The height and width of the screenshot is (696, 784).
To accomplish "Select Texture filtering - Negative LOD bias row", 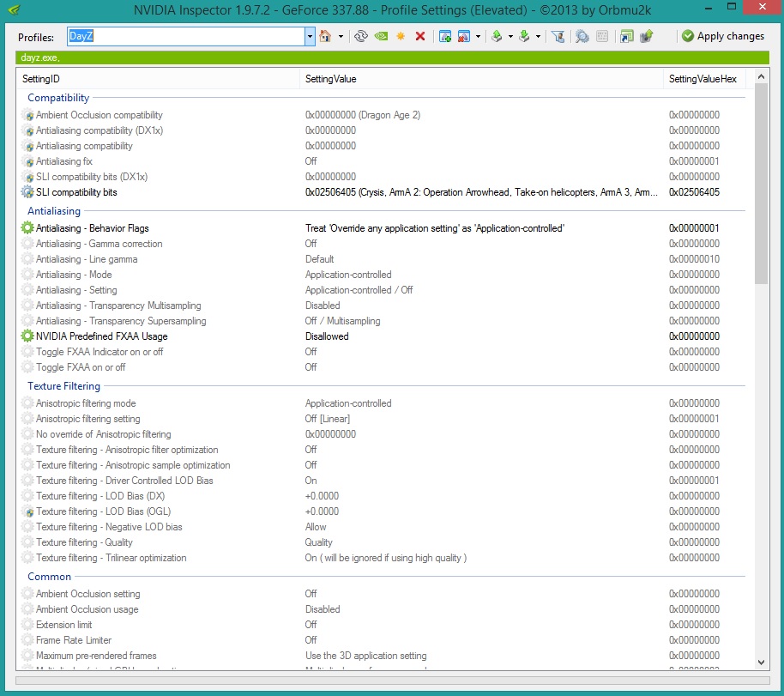I will (x=385, y=527).
